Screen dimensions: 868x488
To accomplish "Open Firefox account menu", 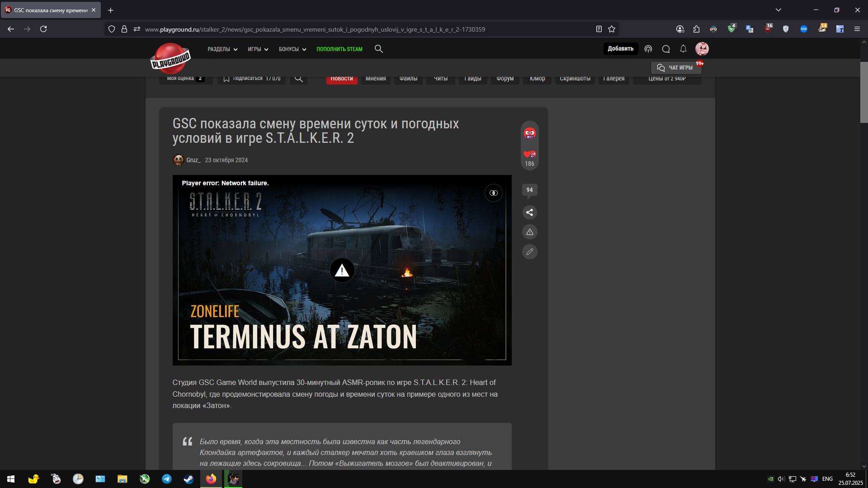I will [x=680, y=29].
